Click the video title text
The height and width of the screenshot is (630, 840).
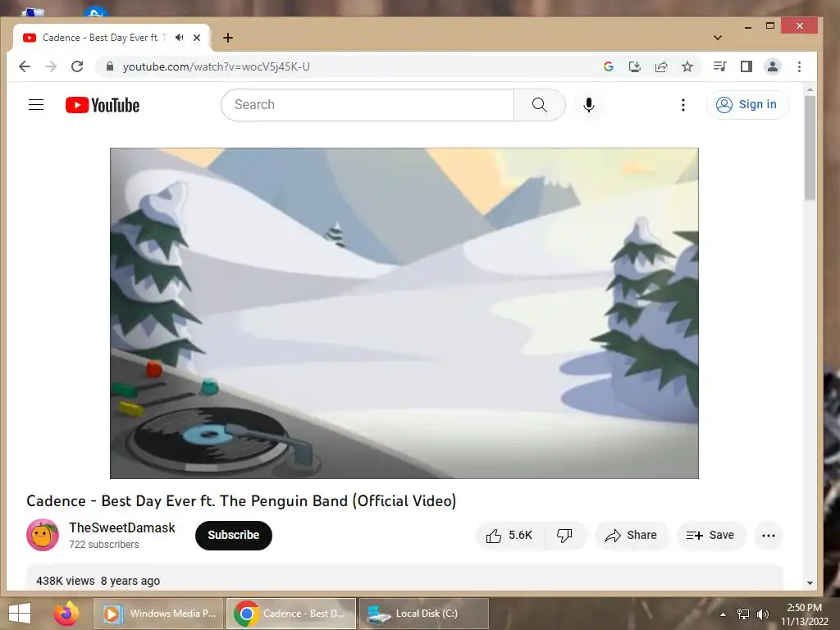tap(241, 501)
